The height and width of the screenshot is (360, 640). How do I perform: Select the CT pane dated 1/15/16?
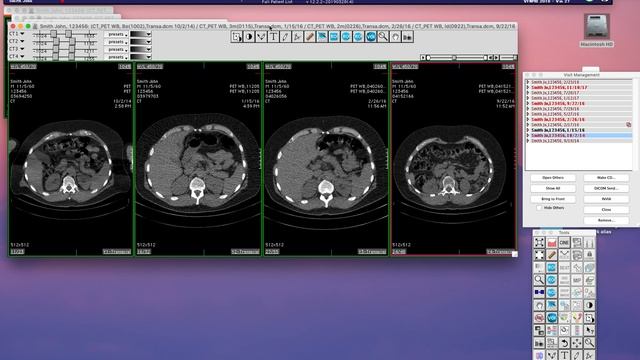(x=198, y=159)
